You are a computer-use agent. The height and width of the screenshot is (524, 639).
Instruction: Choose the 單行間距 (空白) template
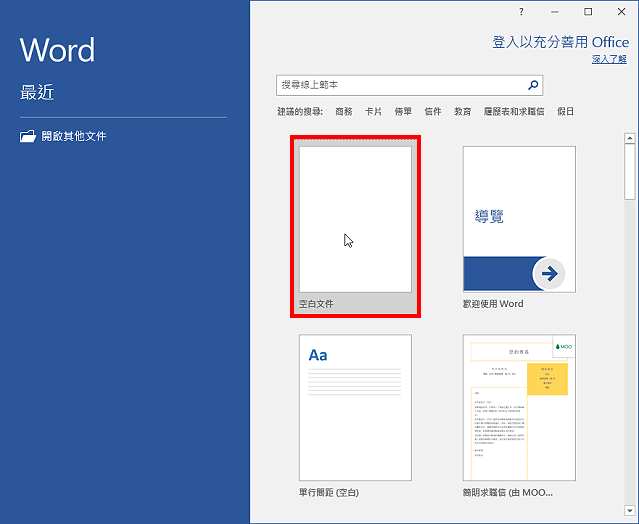click(355, 416)
